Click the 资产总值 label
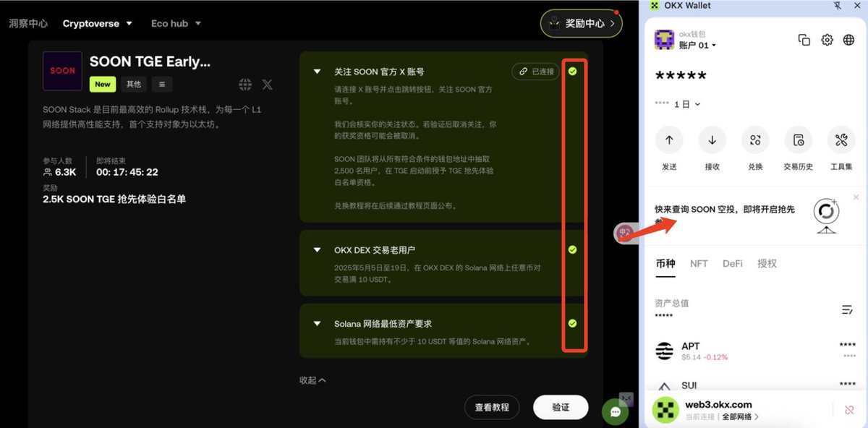Viewport: 868px width, 428px height. click(x=671, y=304)
